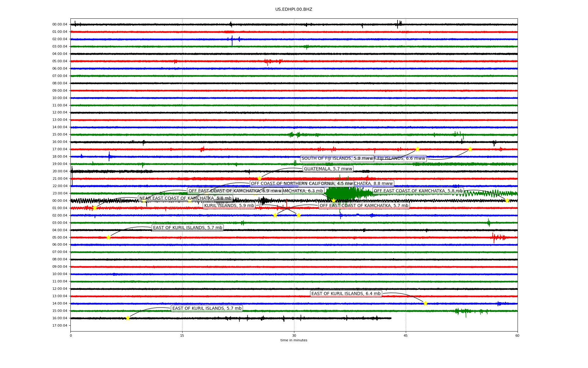Click the x-axis tick label 0
The height and width of the screenshot is (368, 588).
(x=71, y=335)
